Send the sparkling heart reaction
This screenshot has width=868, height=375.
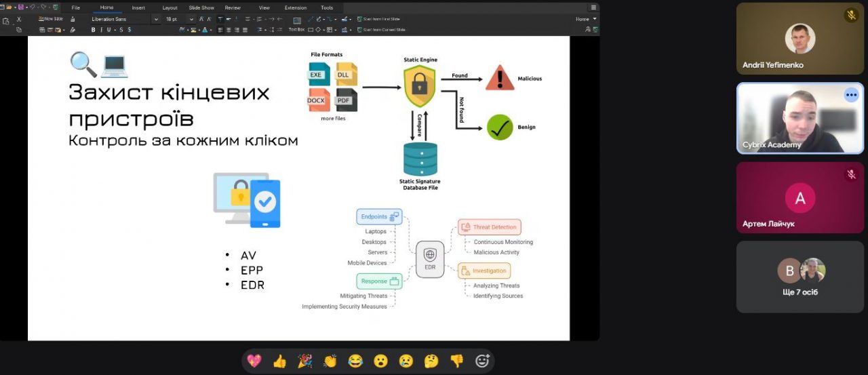[x=254, y=361]
